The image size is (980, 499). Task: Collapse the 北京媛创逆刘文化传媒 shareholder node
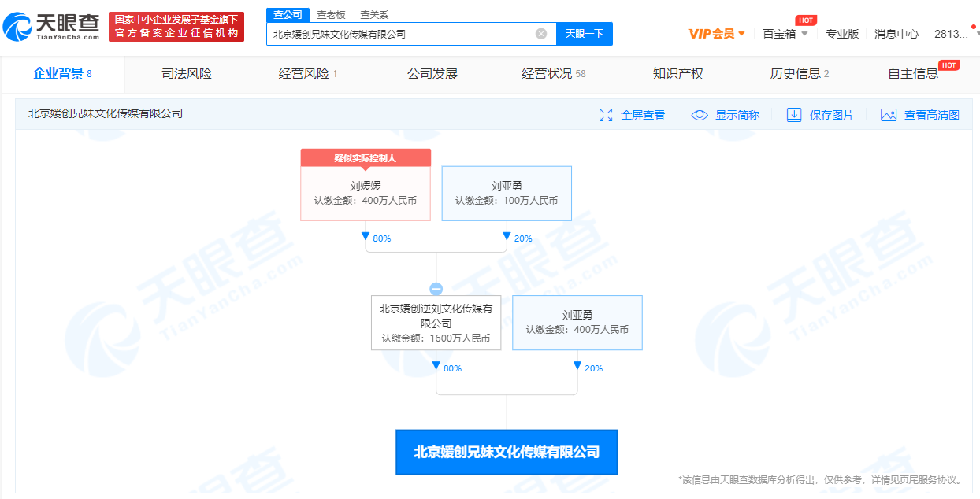pyautogui.click(x=436, y=289)
